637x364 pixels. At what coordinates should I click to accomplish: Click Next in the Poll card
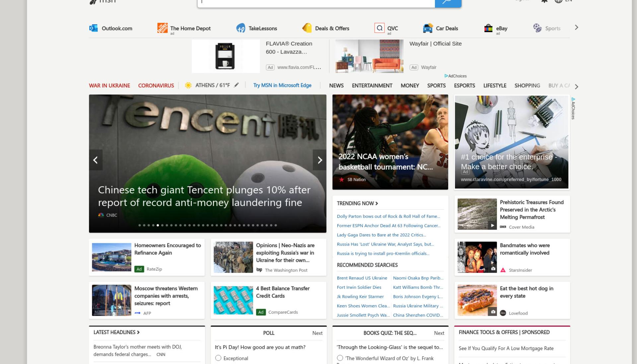click(317, 333)
